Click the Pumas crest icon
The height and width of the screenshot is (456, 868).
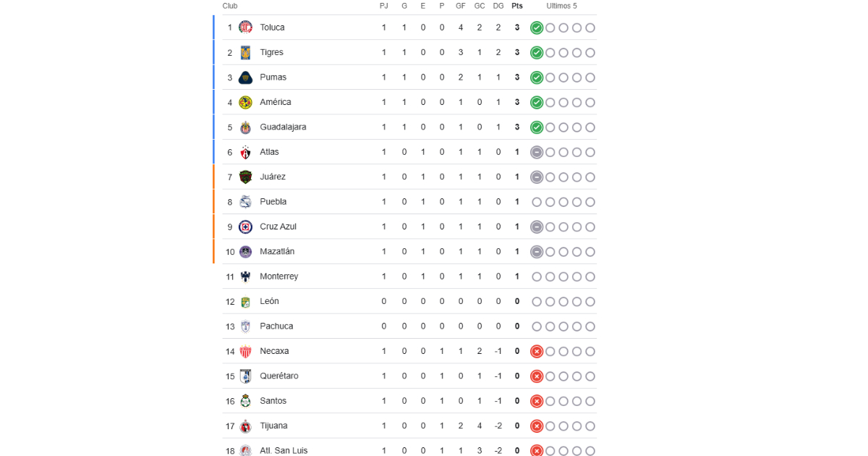[245, 77]
